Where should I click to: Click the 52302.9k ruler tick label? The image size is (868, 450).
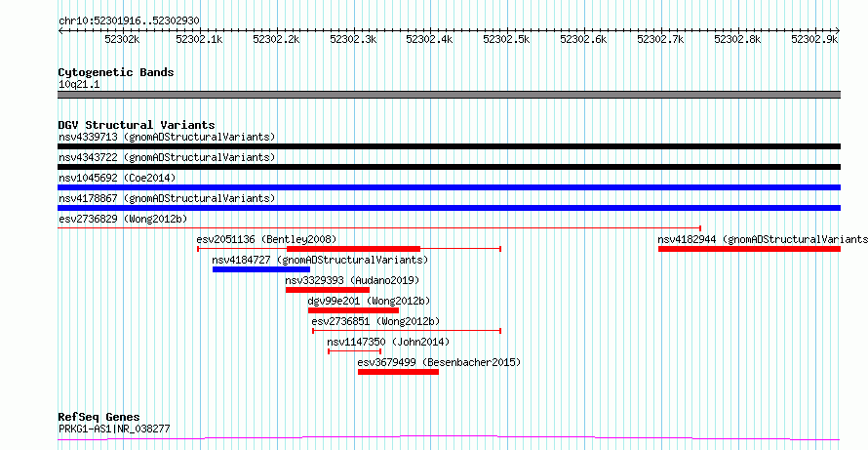point(814,39)
